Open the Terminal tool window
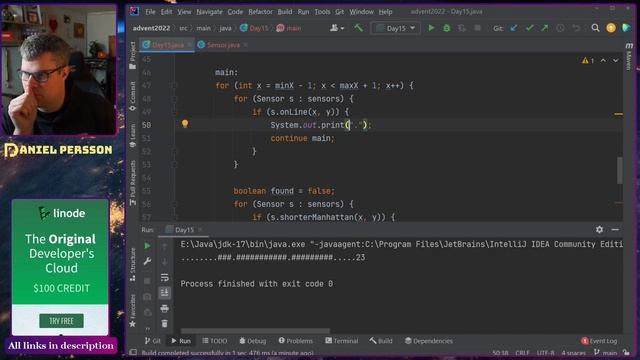The height and width of the screenshot is (360, 640). tap(342, 341)
